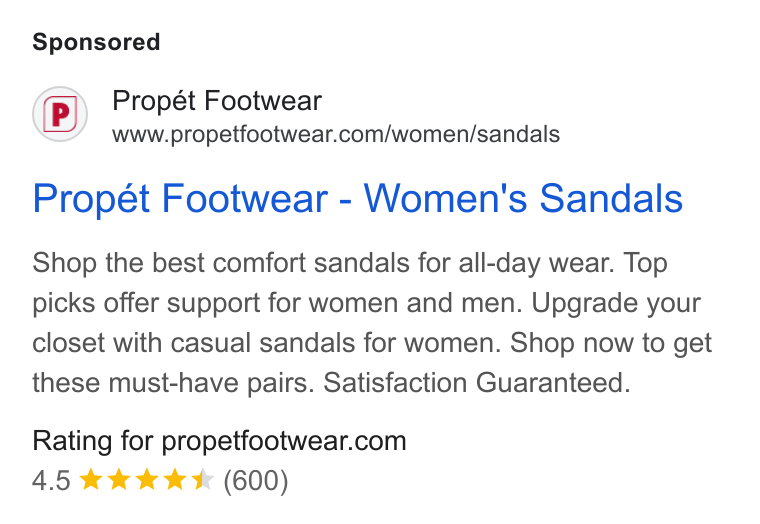Click the 4.5 rating number
Viewport: 760px width, 524px height.
click(x=51, y=480)
